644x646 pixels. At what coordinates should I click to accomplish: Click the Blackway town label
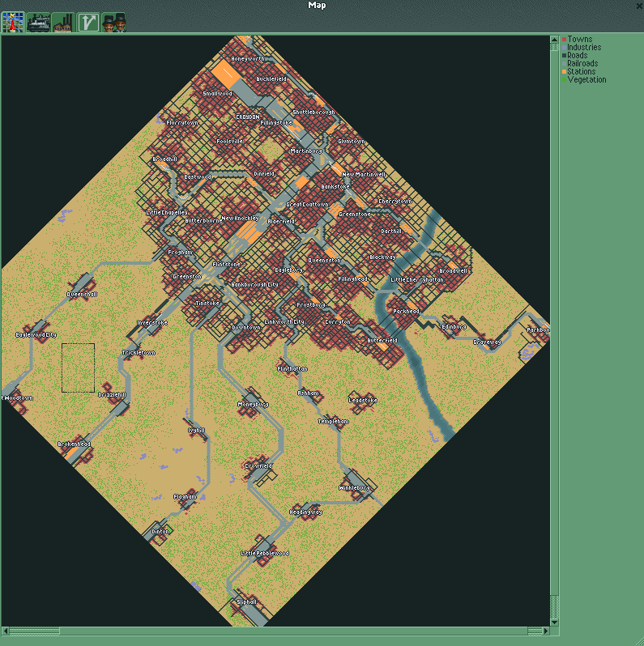coord(382,257)
